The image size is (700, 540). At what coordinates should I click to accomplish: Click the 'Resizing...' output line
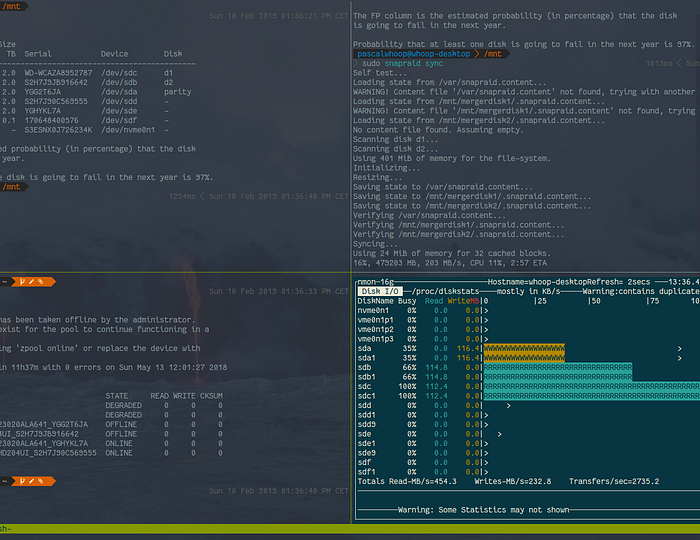pos(378,177)
